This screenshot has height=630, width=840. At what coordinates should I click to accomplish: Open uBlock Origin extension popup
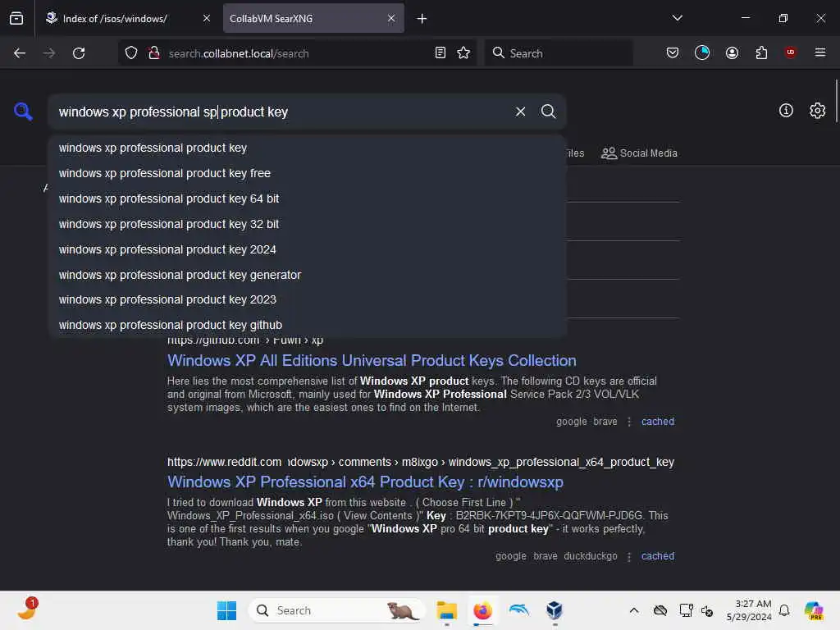pyautogui.click(x=790, y=52)
